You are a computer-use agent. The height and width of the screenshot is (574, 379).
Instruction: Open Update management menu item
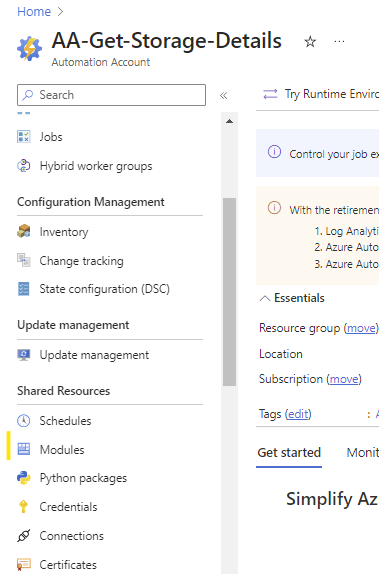pyautogui.click(x=94, y=355)
